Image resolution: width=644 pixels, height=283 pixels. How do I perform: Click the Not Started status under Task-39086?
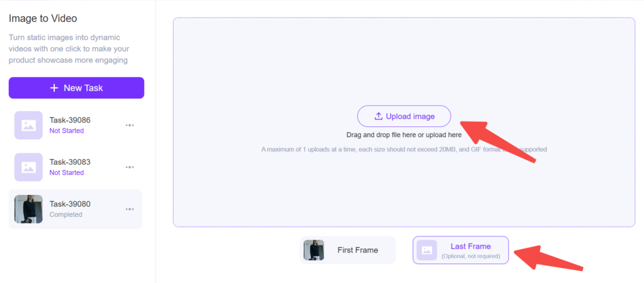pyautogui.click(x=67, y=131)
